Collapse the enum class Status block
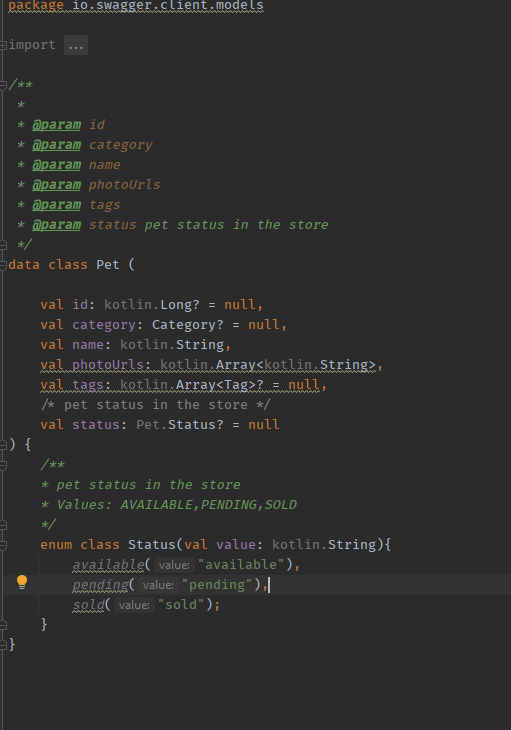The image size is (511, 730). coord(3,545)
